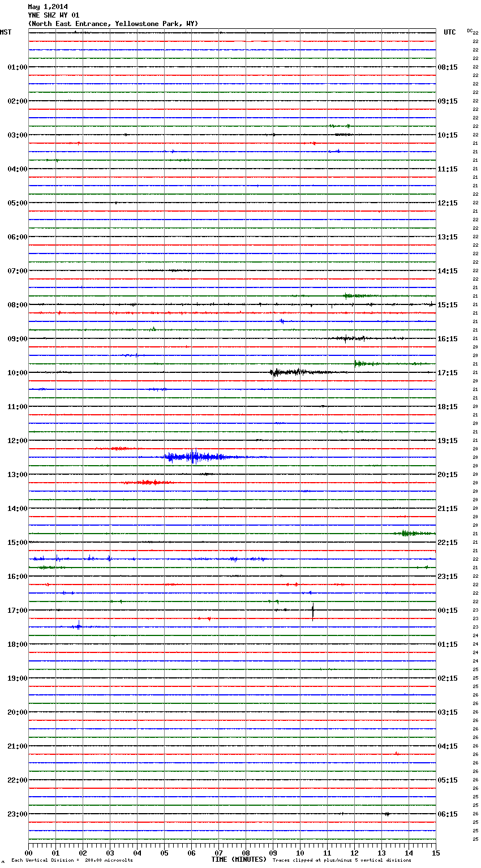Click the TIME (MINUTES) axis label
The image size is (481, 868).
239,860
